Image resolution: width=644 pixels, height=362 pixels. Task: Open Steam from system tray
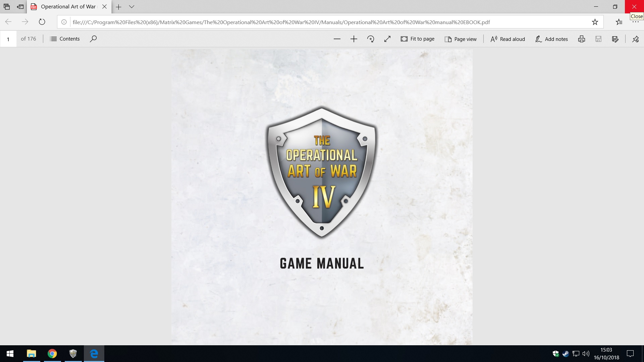pos(566,354)
